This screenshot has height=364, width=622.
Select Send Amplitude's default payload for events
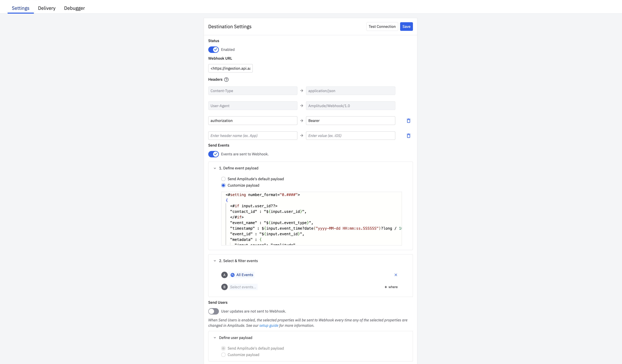[223, 179]
